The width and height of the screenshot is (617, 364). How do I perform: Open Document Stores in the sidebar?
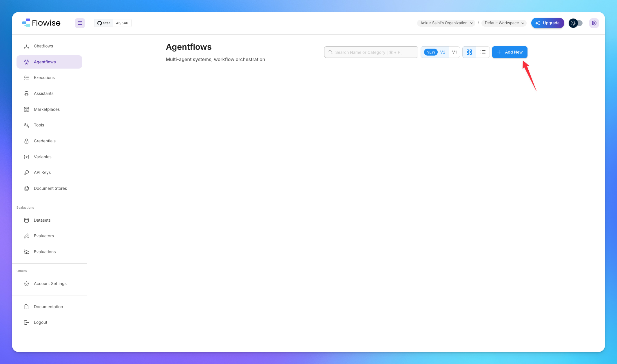[50, 188]
